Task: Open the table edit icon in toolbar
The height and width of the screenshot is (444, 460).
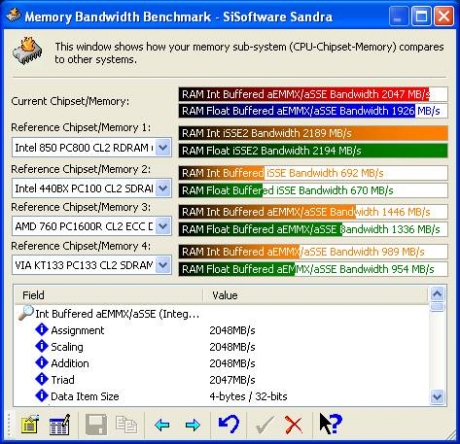Action: [60, 425]
